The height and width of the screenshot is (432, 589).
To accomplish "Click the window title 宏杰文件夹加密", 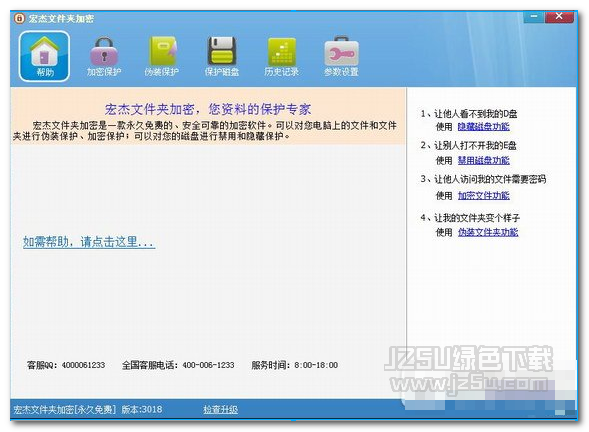I will 61,18.
